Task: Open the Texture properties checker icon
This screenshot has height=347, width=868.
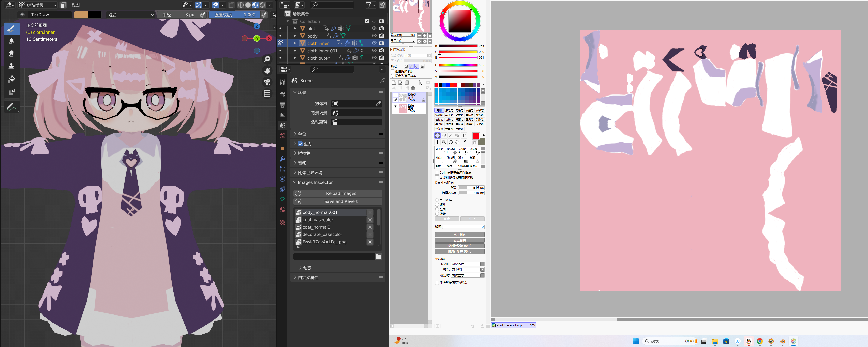Action: (282, 223)
